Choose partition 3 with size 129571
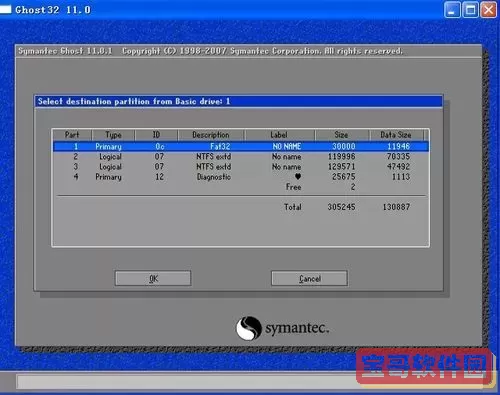Viewport: 500px width, 395px height. pos(241,166)
